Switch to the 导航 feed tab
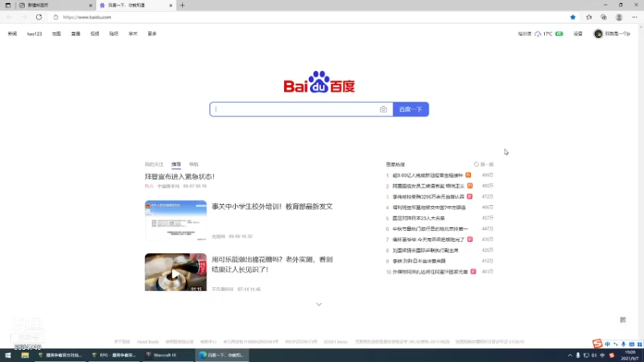644x362 pixels. (x=194, y=164)
